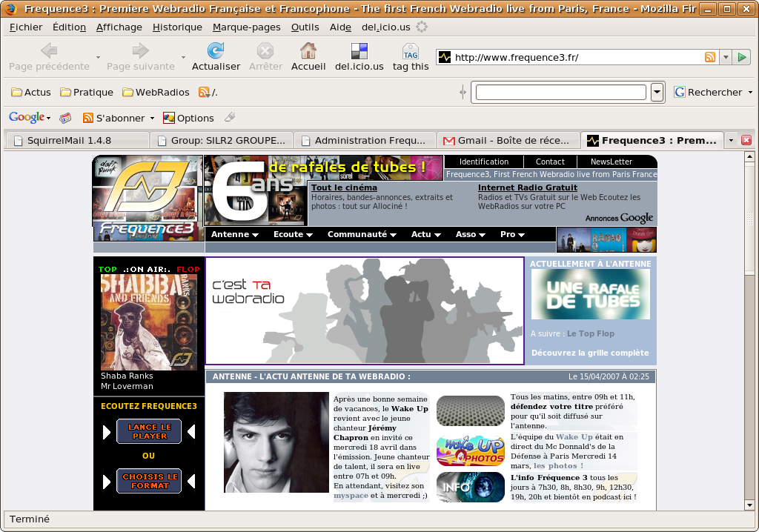This screenshot has width=759, height=532.
Task: Click the Google toolbar search field
Action: 560,93
